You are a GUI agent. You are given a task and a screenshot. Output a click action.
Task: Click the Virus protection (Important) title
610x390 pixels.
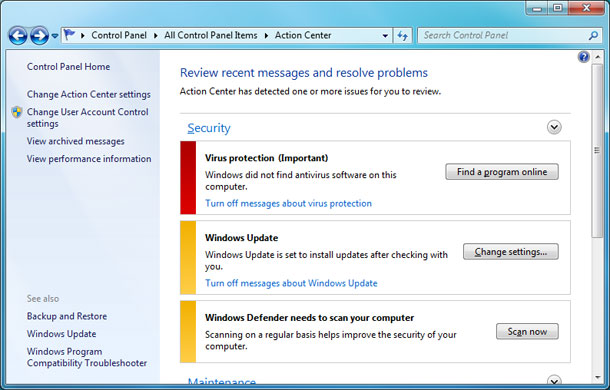tap(266, 158)
